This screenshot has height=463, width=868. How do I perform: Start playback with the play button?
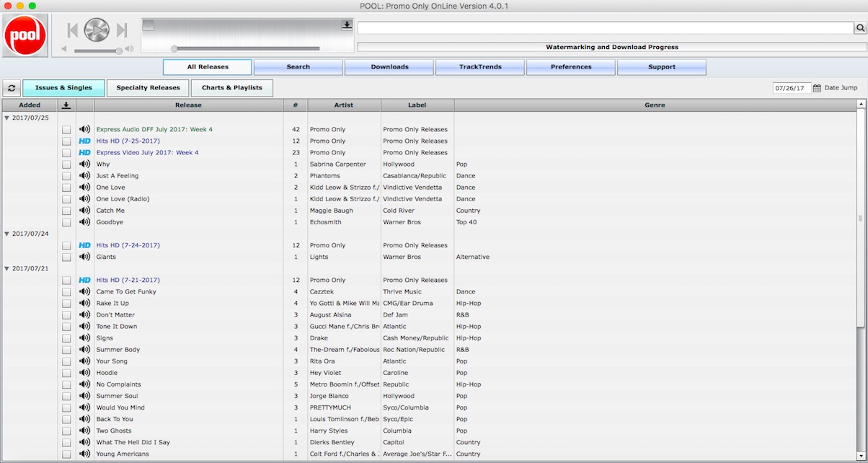pyautogui.click(x=96, y=30)
